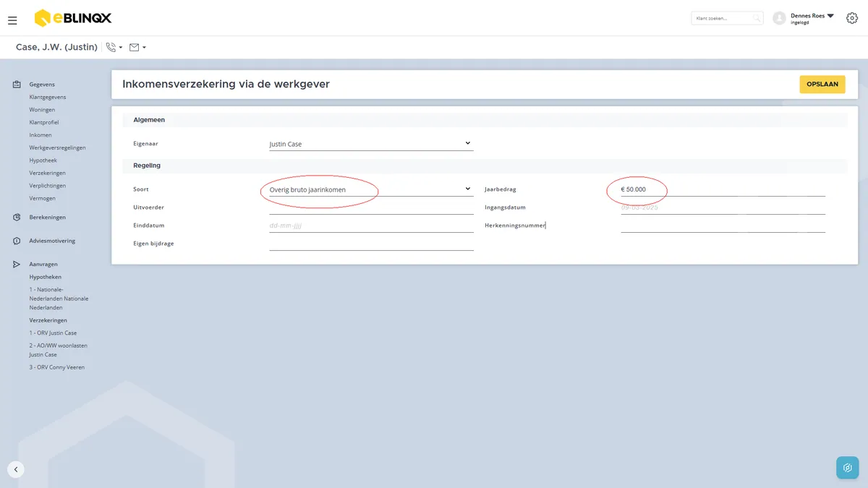Click the Herkenningsnummer field
868x488 pixels.
[x=723, y=226]
